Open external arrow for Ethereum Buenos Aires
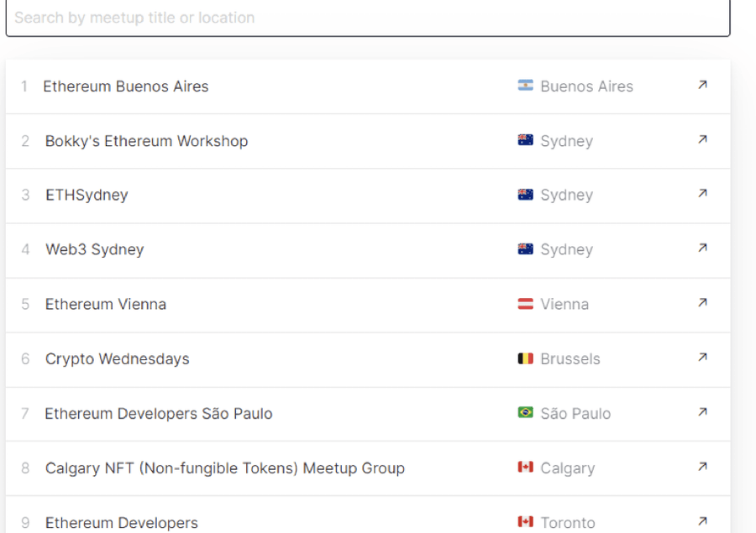Screen dimensions: 756x533 702,85
